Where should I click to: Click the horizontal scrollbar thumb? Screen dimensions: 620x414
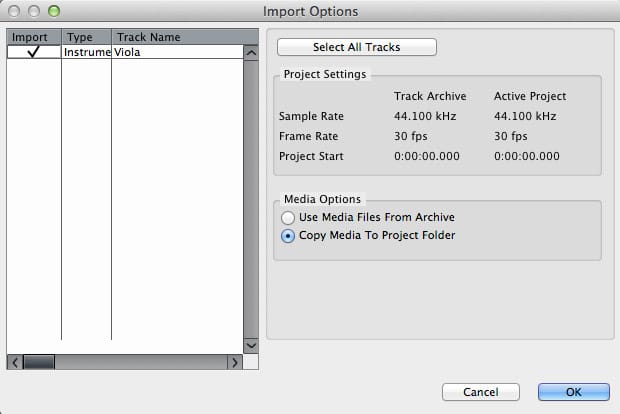(x=38, y=362)
